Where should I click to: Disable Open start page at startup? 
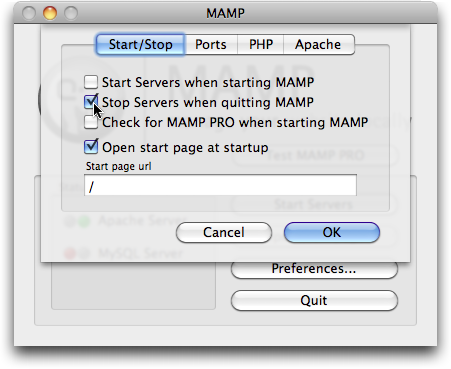[91, 147]
